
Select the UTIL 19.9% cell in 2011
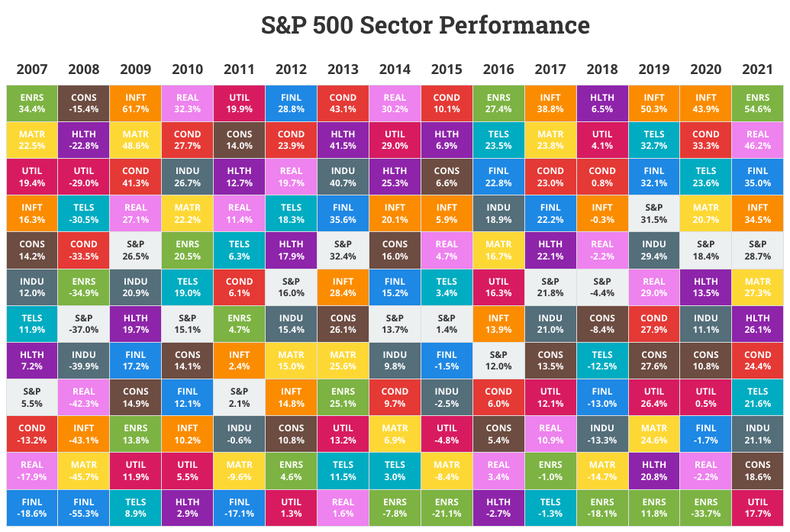coord(239,103)
